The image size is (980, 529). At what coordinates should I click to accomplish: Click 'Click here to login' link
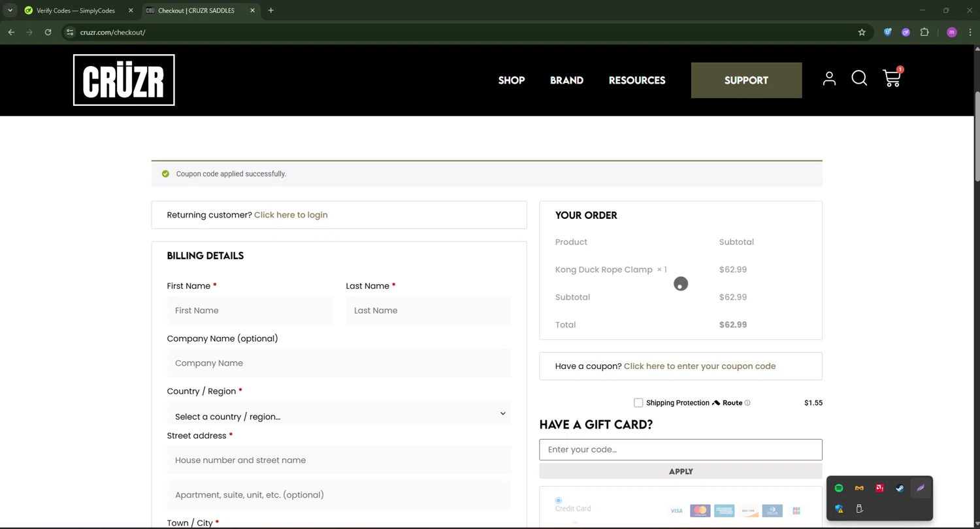291,215
